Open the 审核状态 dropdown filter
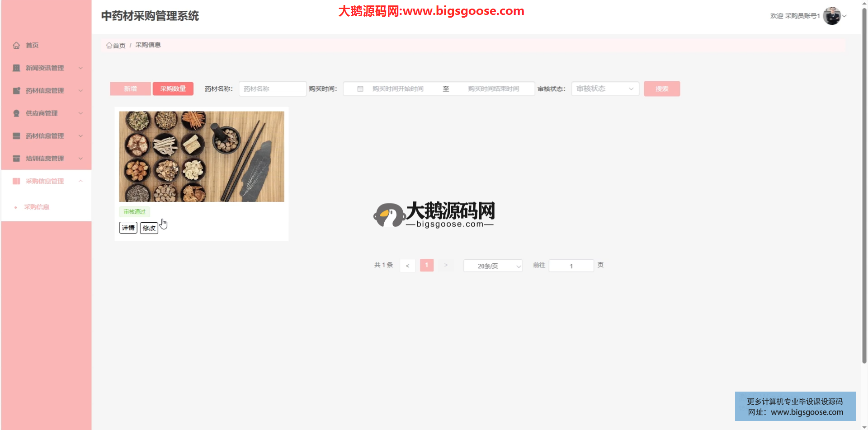Screen dimensions: 868x430 (605, 89)
